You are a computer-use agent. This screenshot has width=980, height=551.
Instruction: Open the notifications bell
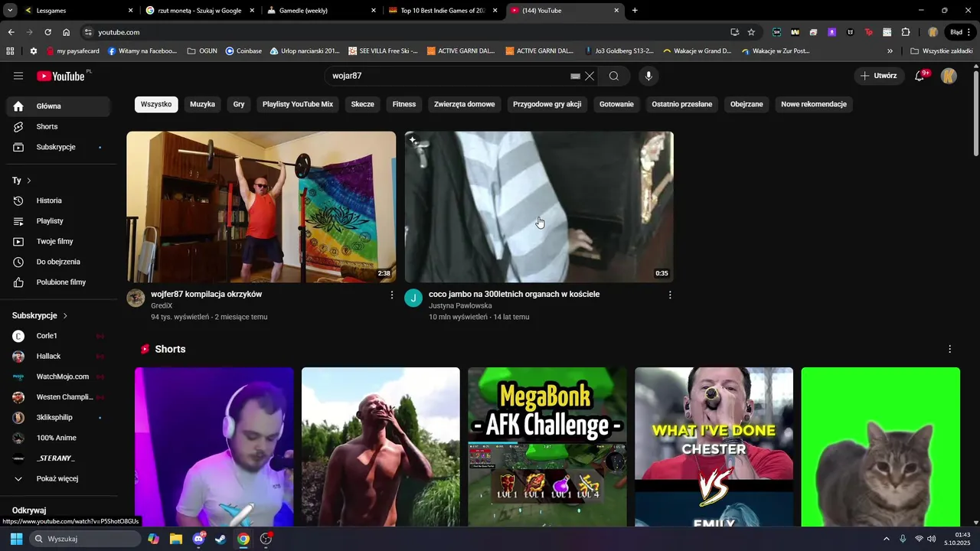point(920,76)
